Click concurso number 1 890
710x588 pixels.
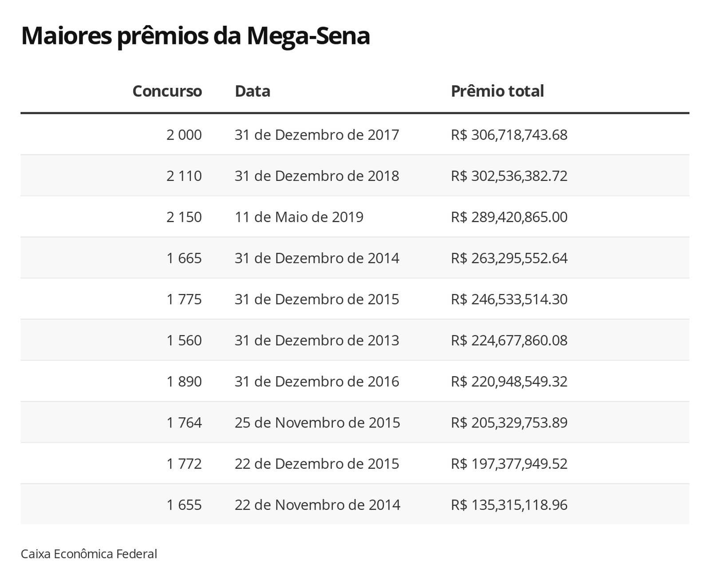tap(184, 381)
